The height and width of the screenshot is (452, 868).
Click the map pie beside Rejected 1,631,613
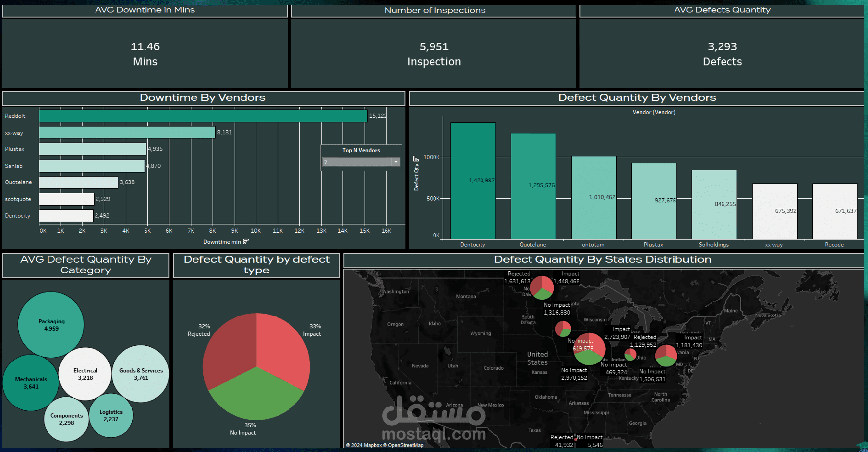click(542, 288)
